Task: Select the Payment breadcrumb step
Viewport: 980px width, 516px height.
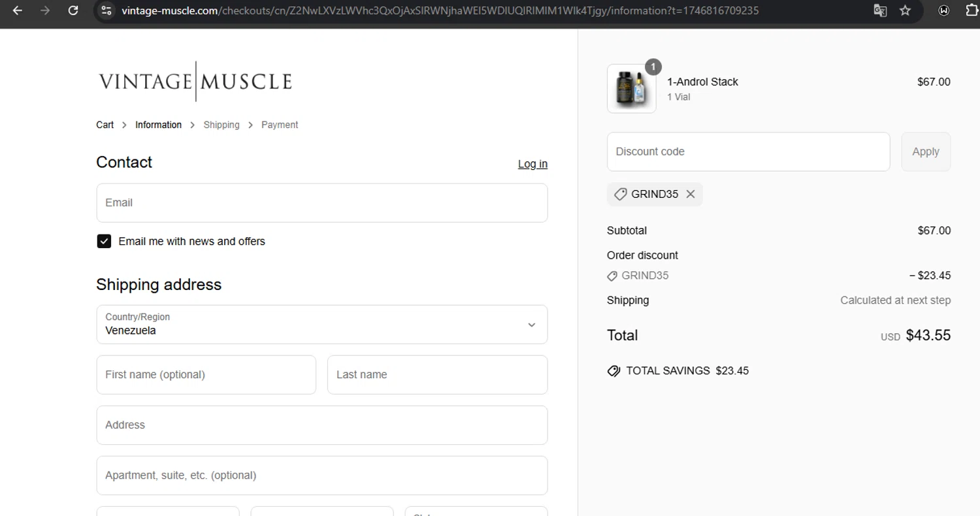Action: pyautogui.click(x=280, y=125)
